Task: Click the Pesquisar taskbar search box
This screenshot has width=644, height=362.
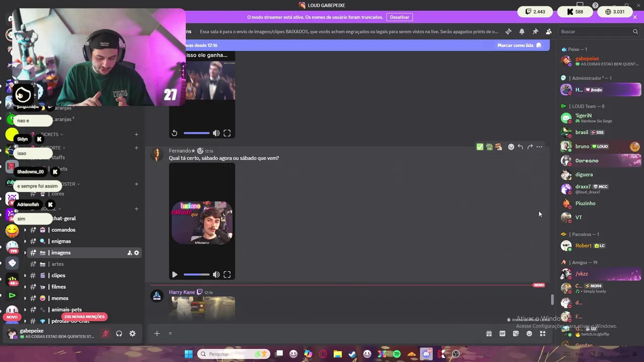Action: [233, 354]
